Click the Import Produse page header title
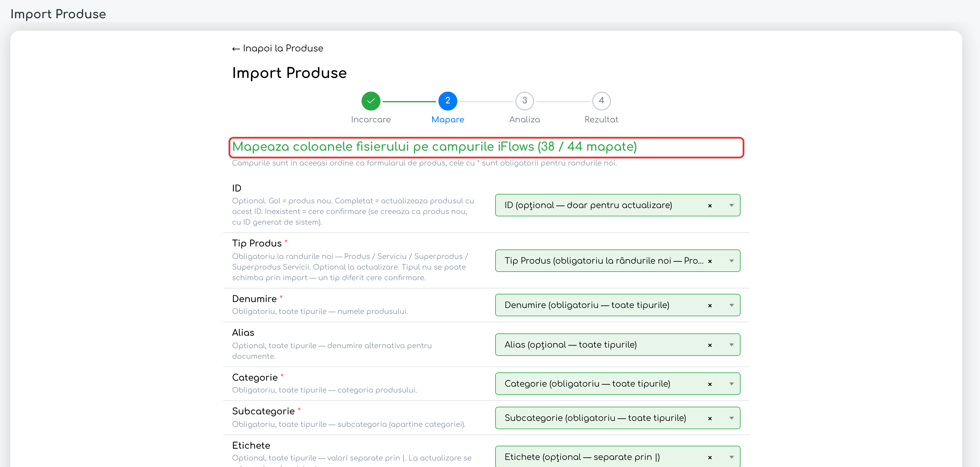 tap(58, 14)
